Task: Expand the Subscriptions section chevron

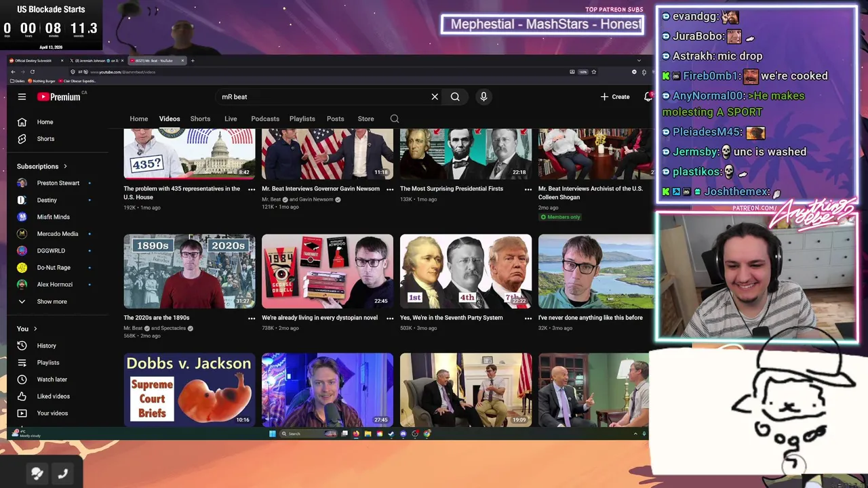Action: 65,166
